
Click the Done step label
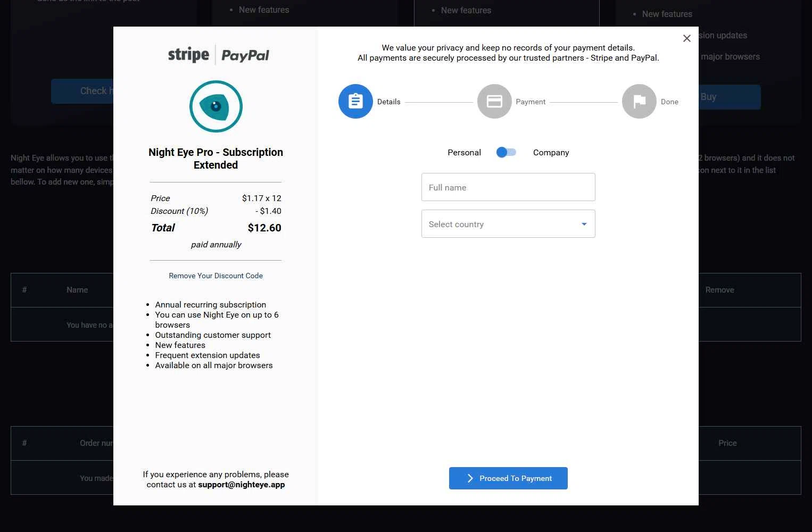point(669,102)
